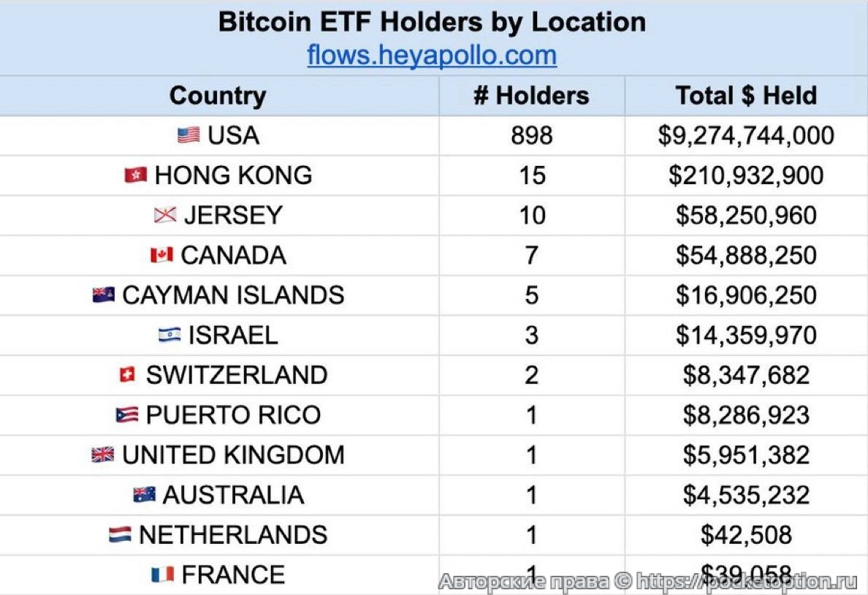Image resolution: width=868 pixels, height=595 pixels.
Task: Select the Switzerland flag icon
Action: pos(127,375)
